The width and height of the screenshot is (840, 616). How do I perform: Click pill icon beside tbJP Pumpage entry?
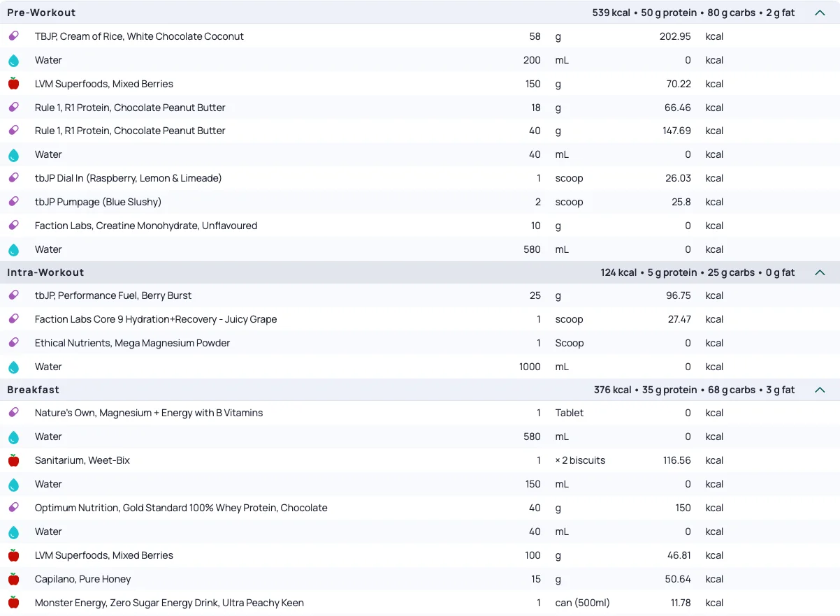click(13, 202)
